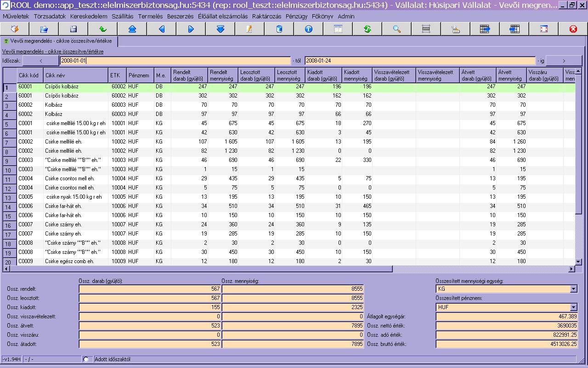Image resolution: width=588 pixels, height=368 pixels.
Task: Open the 'Összesített pénznem' HUF dropdown
Action: [573, 307]
